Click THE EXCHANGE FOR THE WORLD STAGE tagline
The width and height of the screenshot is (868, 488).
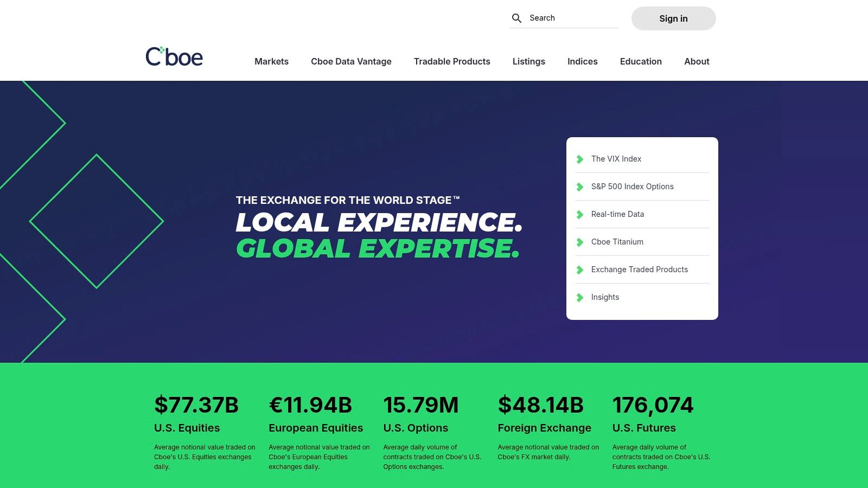348,200
